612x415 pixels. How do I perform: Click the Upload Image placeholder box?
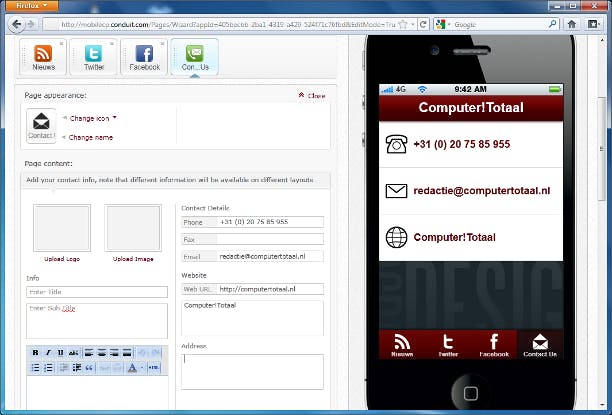coord(133,228)
